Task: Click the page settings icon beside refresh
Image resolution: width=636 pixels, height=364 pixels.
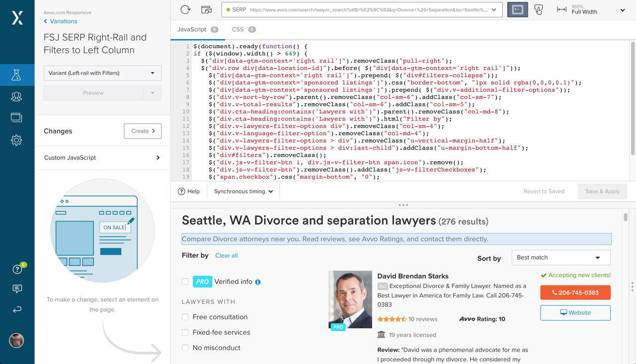Action: [x=206, y=9]
